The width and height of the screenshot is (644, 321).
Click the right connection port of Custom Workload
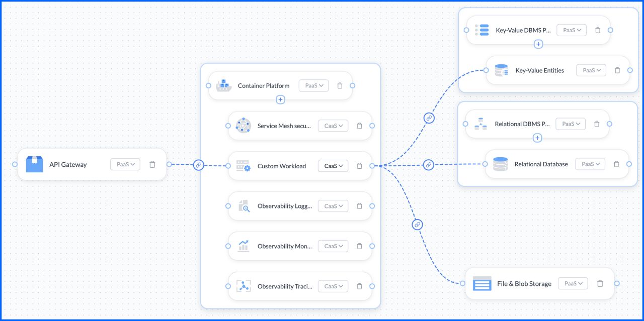(x=372, y=166)
